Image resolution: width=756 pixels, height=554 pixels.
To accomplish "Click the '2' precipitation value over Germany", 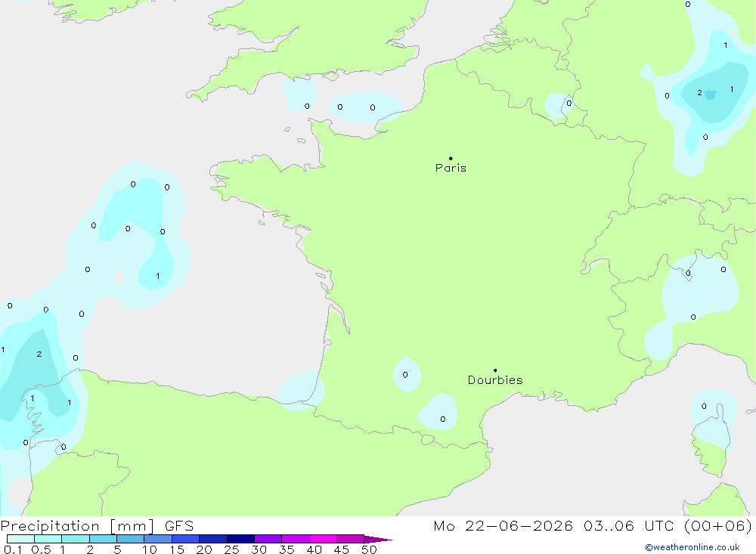I will click(699, 92).
